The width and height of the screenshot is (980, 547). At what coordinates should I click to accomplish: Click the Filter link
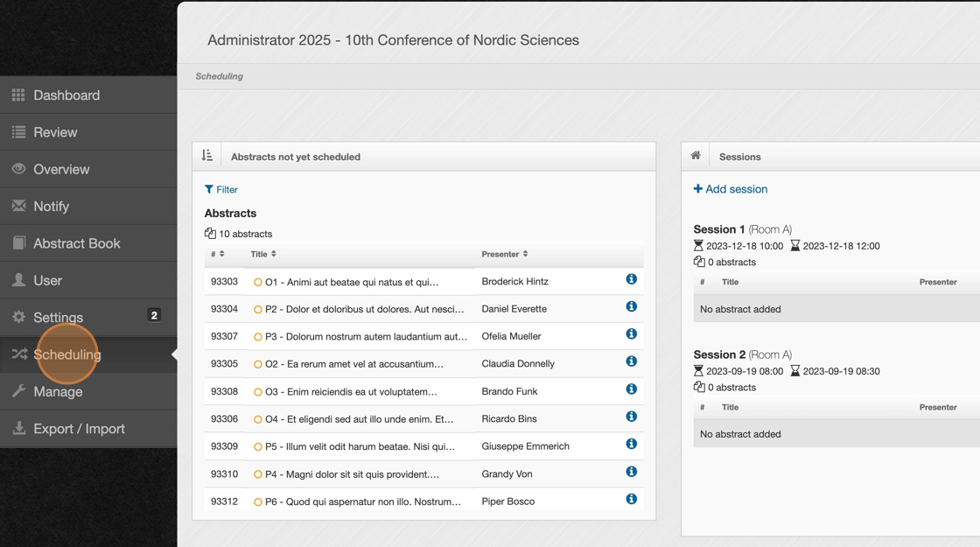[x=221, y=189]
